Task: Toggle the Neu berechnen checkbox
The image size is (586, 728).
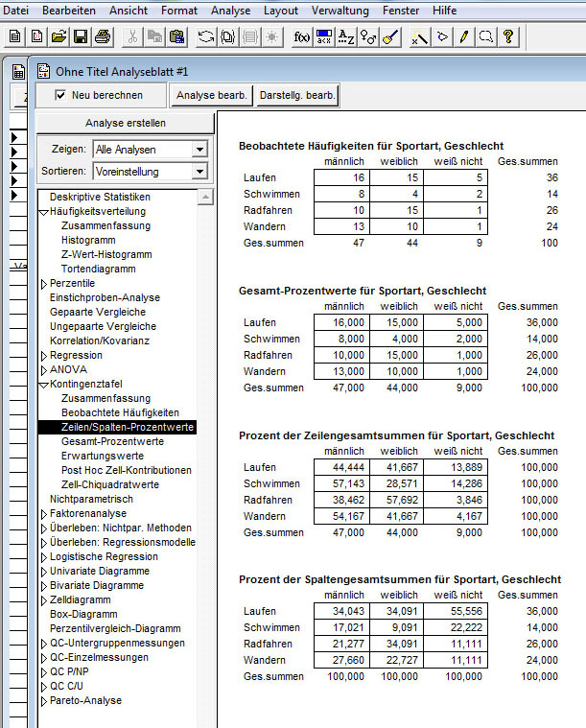Action: coord(60,95)
